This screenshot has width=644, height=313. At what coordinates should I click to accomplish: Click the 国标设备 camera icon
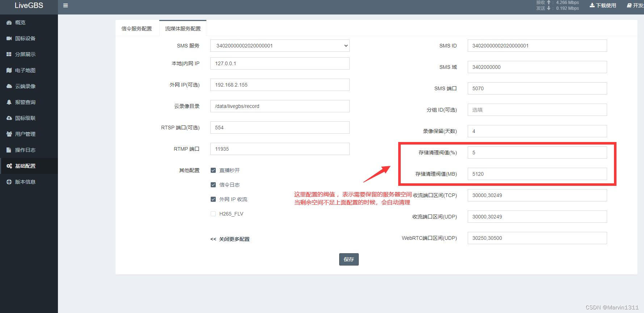(x=9, y=38)
